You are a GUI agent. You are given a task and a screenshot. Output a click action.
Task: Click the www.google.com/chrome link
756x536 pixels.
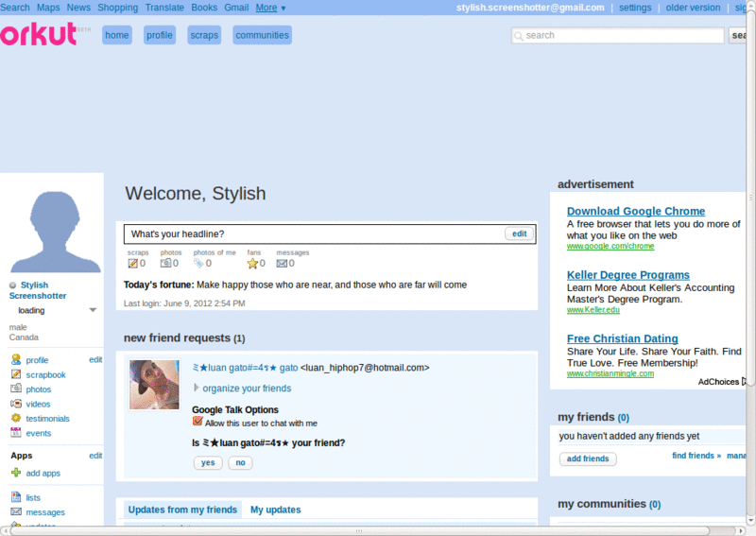(610, 246)
